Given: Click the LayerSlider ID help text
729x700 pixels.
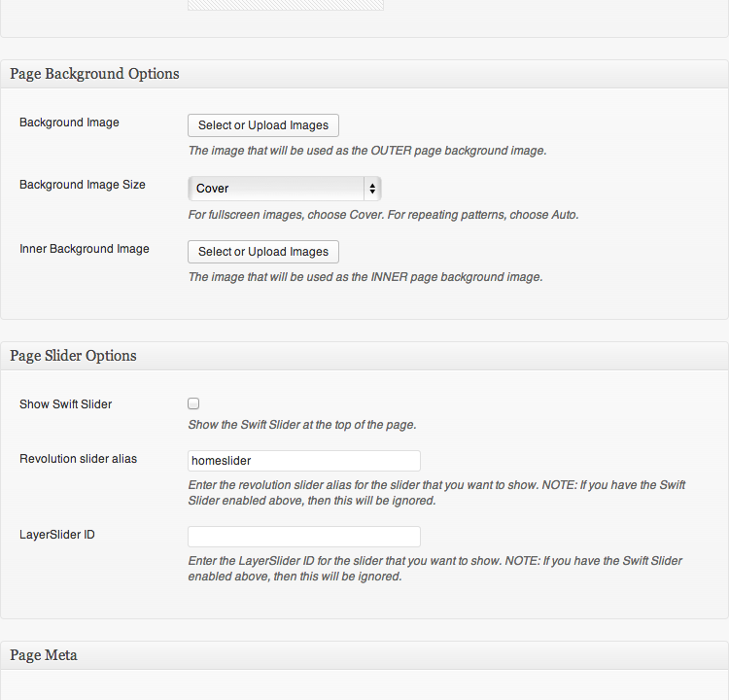Looking at the screenshot, I should click(434, 569).
